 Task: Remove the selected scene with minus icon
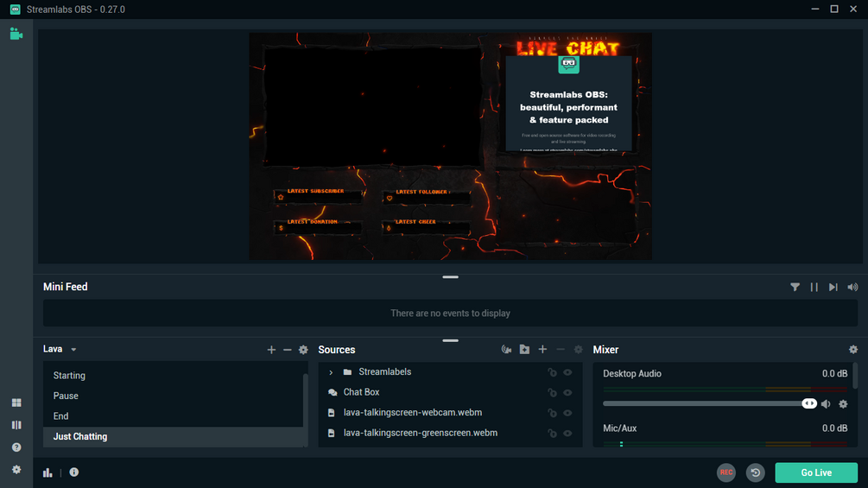point(288,350)
